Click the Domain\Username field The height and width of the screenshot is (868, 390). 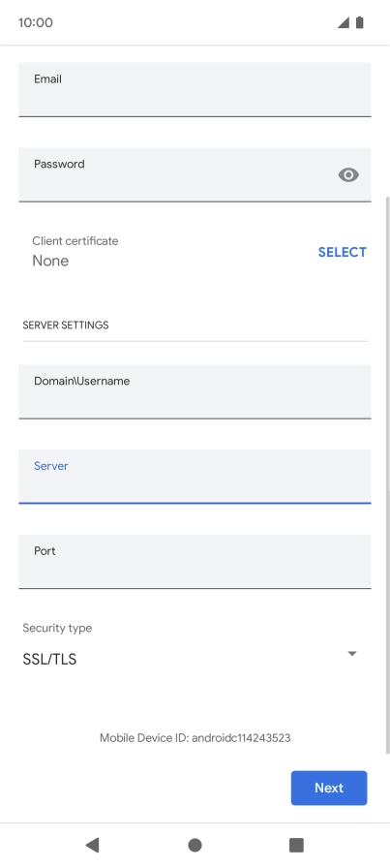point(195,391)
